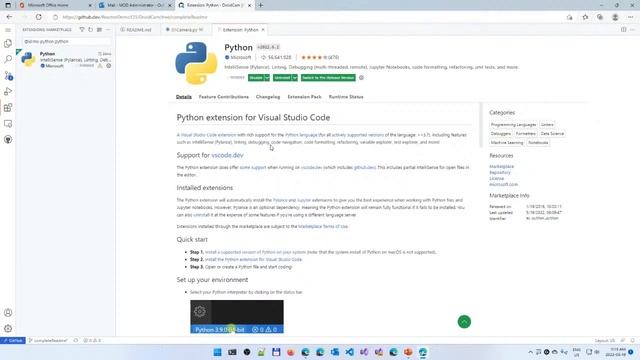Open the Accounts menu in activity bar
Viewport: 640px width, 360px height.
8,313
